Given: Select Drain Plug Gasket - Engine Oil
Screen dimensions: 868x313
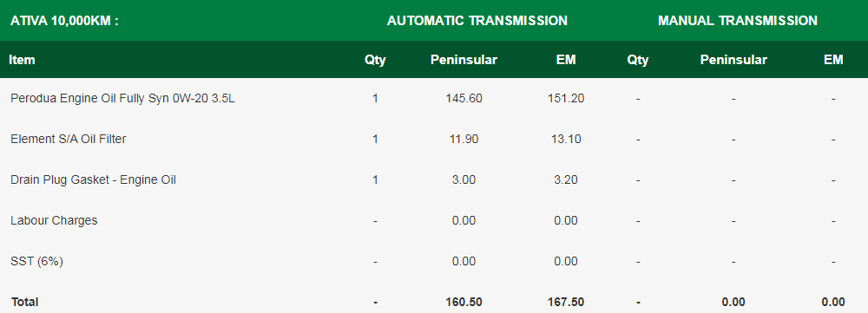Looking at the screenshot, I should tap(93, 179).
